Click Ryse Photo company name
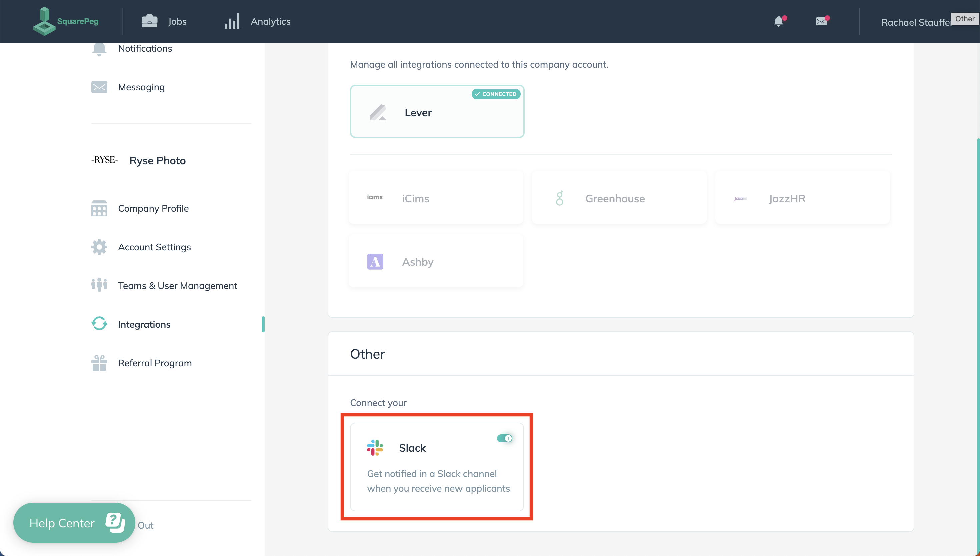 [158, 161]
